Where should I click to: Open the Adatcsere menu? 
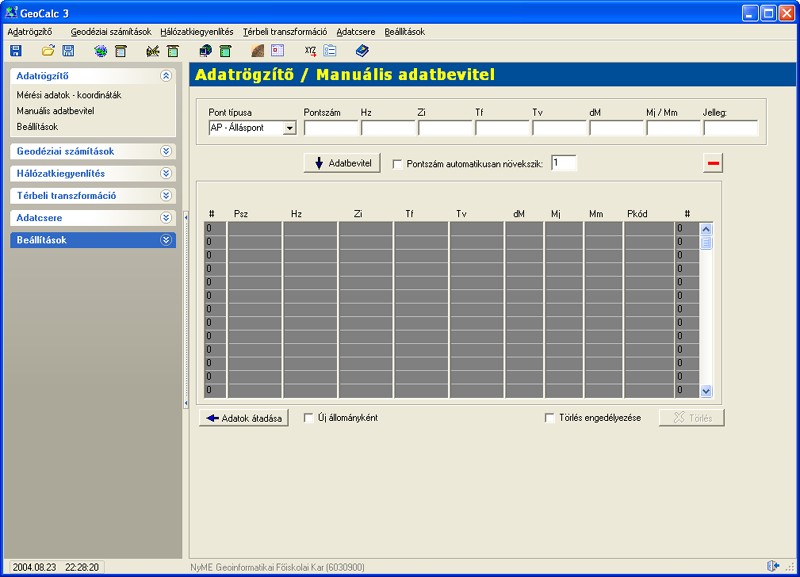click(x=356, y=32)
